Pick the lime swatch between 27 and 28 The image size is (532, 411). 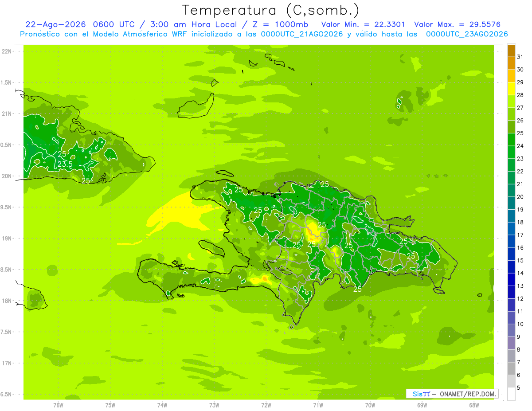511,102
